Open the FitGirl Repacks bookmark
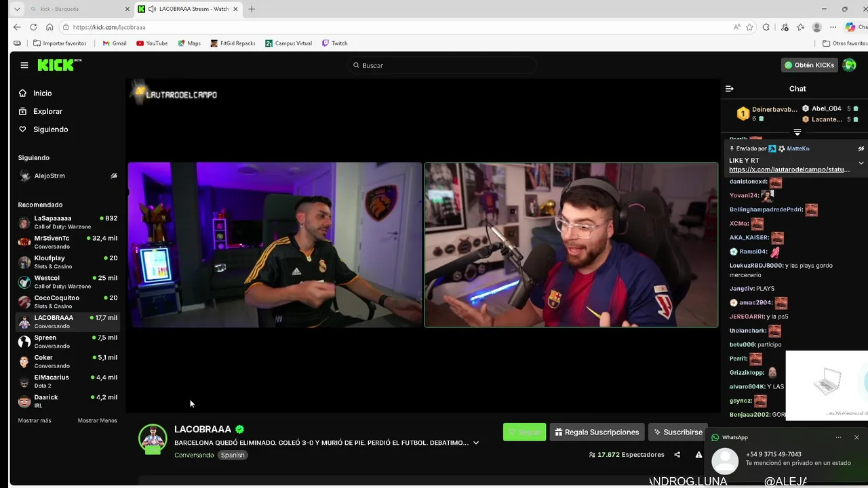 pyautogui.click(x=233, y=43)
